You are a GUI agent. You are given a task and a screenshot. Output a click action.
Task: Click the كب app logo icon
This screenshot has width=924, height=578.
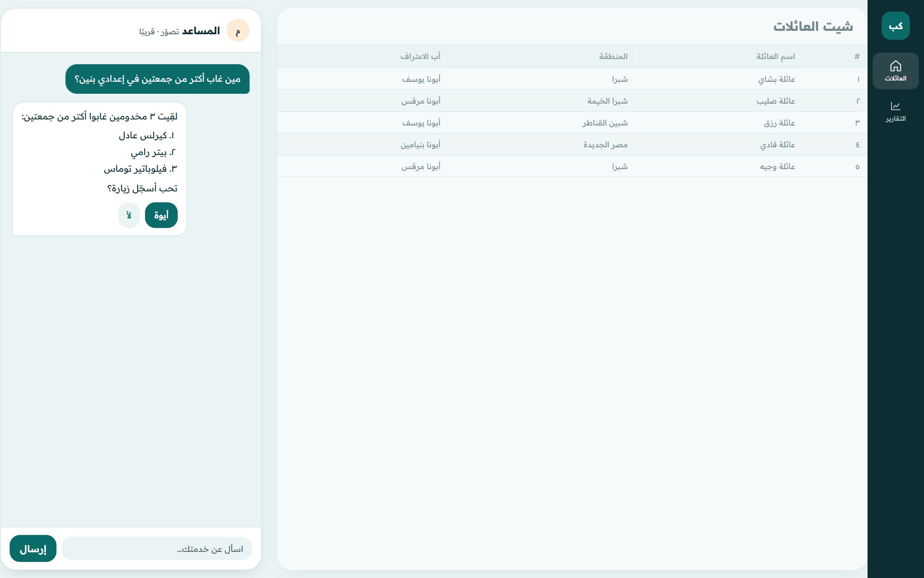(895, 26)
